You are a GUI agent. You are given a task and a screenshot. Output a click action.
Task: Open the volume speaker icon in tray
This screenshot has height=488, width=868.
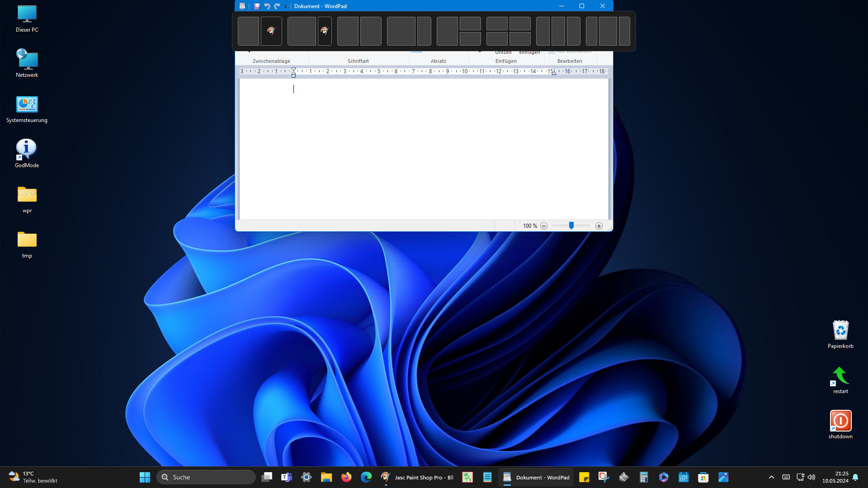click(x=811, y=477)
